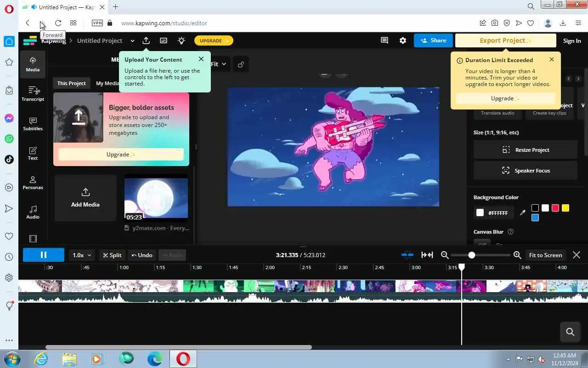Open TikTok in Opera sidebar

pos(9,159)
